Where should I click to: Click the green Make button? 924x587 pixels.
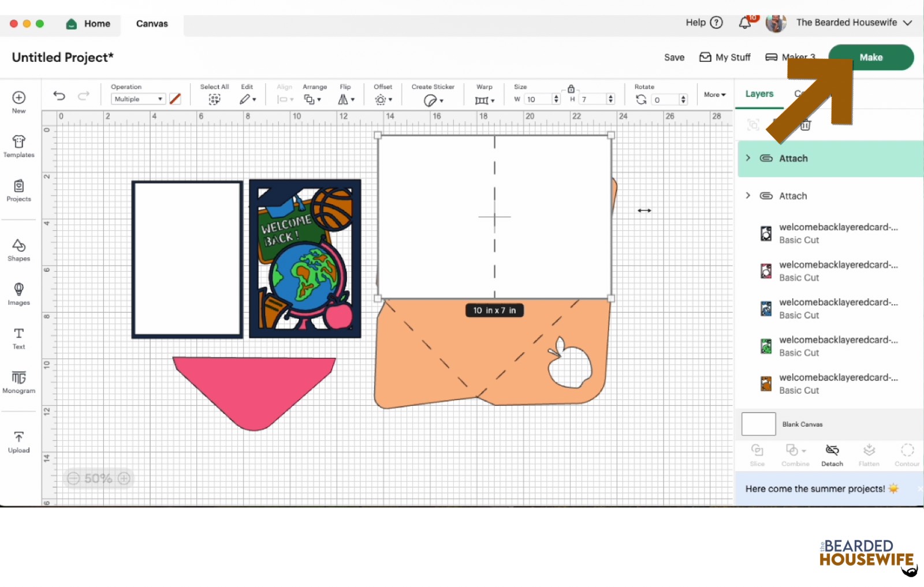point(870,58)
